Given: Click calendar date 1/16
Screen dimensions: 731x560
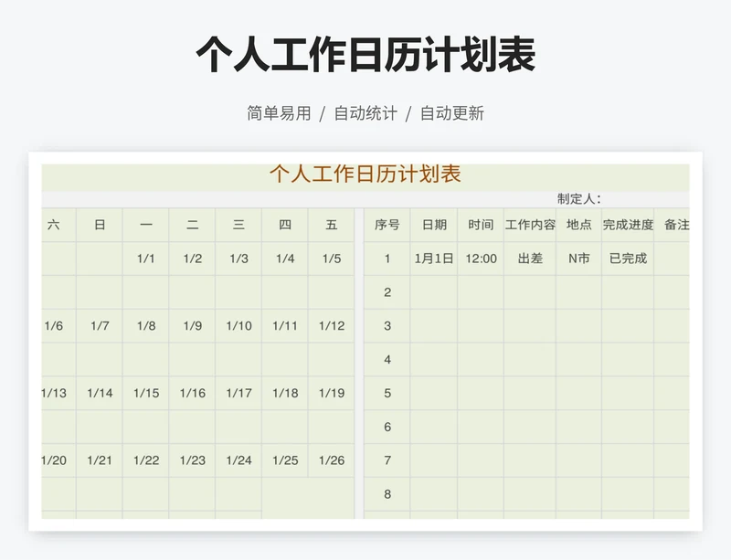Looking at the screenshot, I should [193, 393].
